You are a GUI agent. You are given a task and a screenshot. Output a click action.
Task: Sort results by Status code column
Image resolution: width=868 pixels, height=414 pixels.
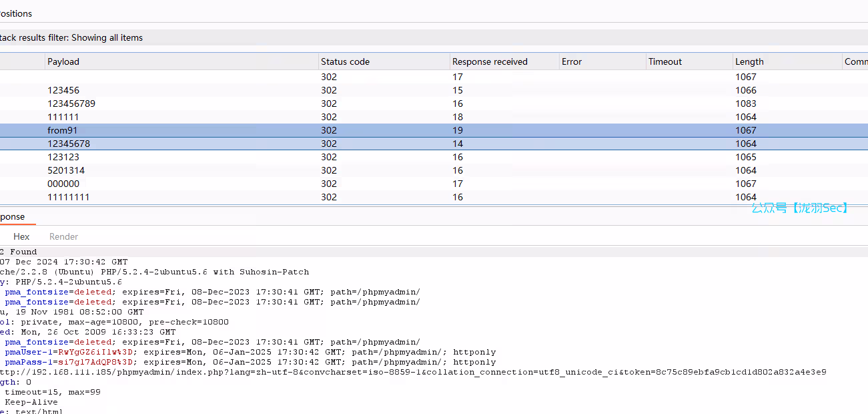point(345,61)
